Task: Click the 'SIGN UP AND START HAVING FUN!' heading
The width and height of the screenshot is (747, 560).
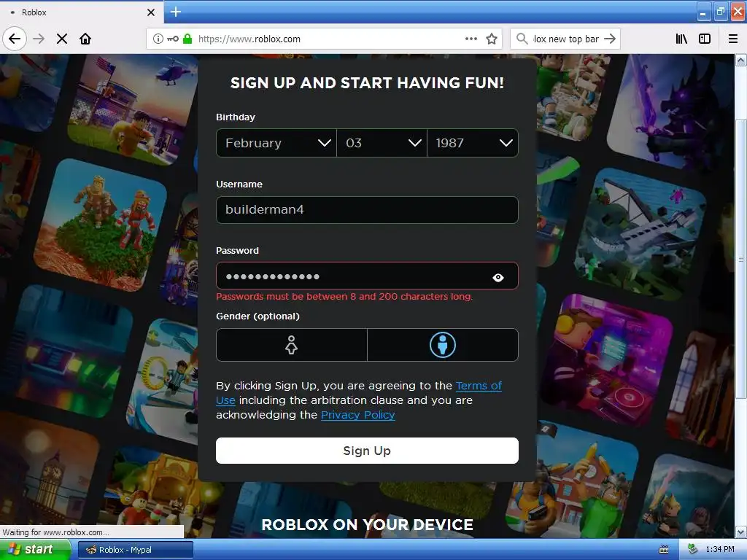Action: click(x=367, y=83)
